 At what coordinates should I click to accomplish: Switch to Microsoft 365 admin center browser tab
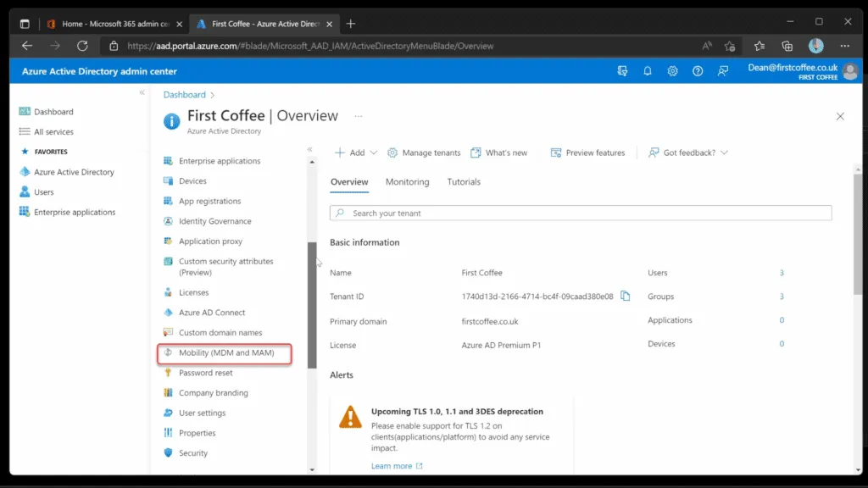click(114, 24)
